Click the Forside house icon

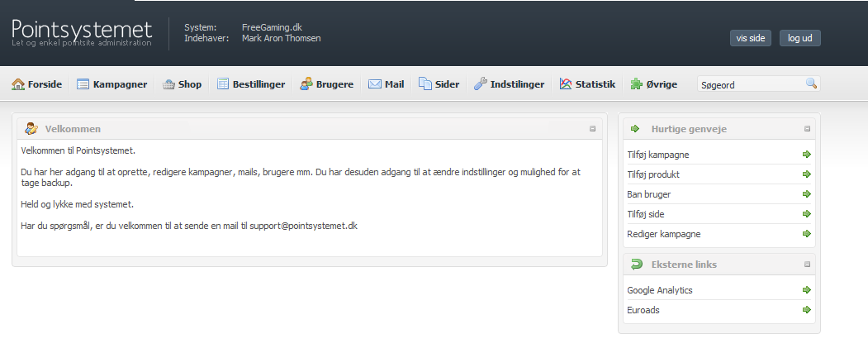tap(18, 84)
